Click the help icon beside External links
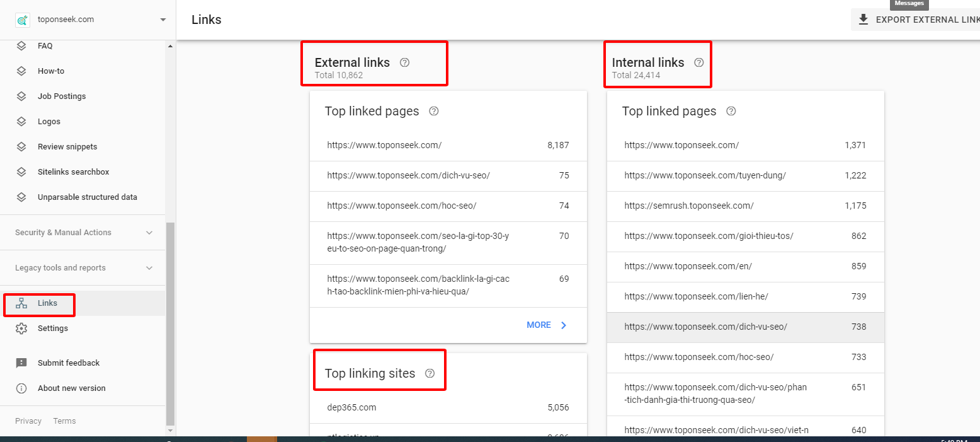This screenshot has width=980, height=442. pos(405,62)
